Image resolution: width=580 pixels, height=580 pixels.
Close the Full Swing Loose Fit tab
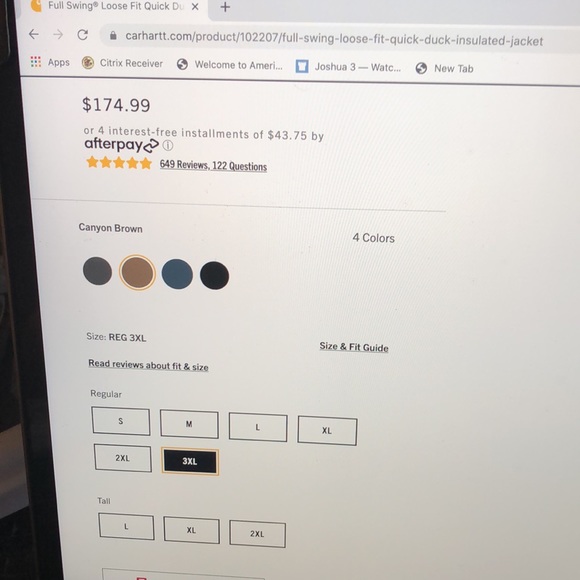tap(195, 7)
